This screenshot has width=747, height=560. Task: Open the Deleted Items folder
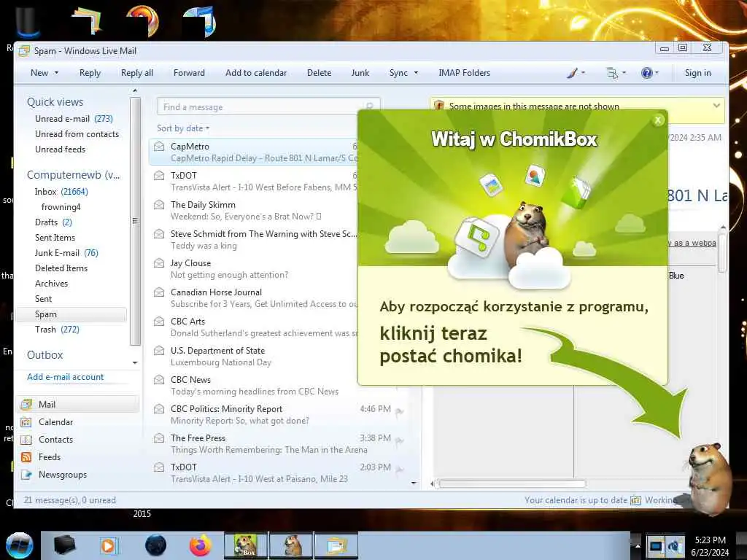[61, 268]
